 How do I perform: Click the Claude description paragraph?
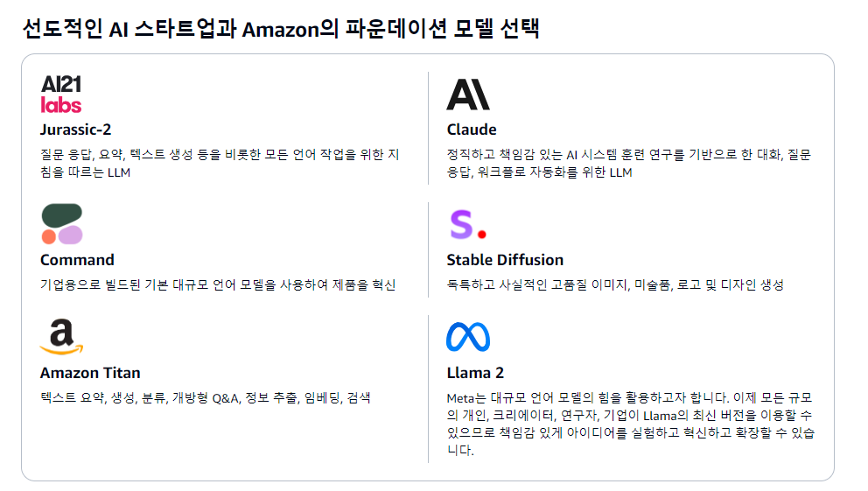pos(629,164)
